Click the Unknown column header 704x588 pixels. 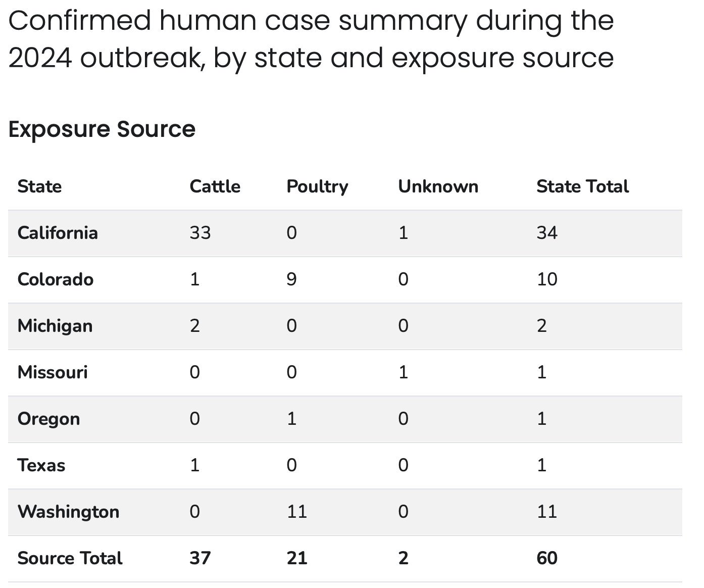[438, 186]
